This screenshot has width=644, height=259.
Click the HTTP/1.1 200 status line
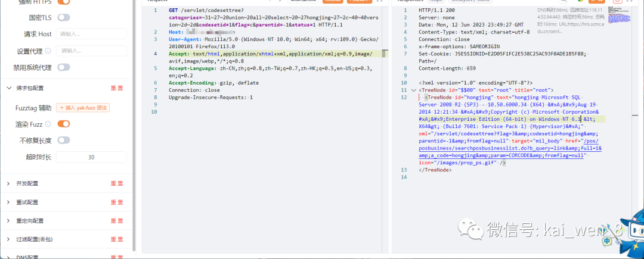(436, 10)
